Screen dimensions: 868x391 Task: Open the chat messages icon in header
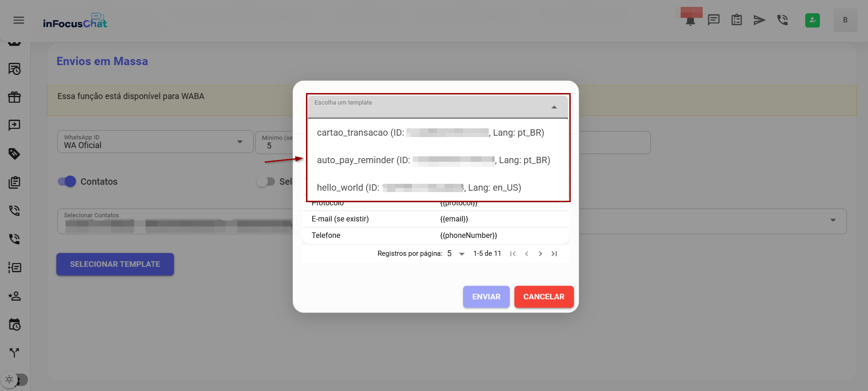pos(714,20)
